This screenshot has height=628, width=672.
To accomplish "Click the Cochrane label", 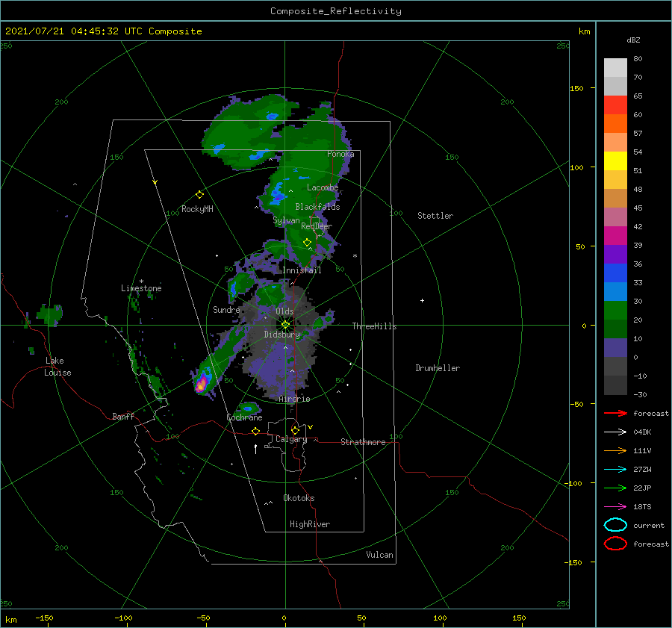I will (244, 417).
